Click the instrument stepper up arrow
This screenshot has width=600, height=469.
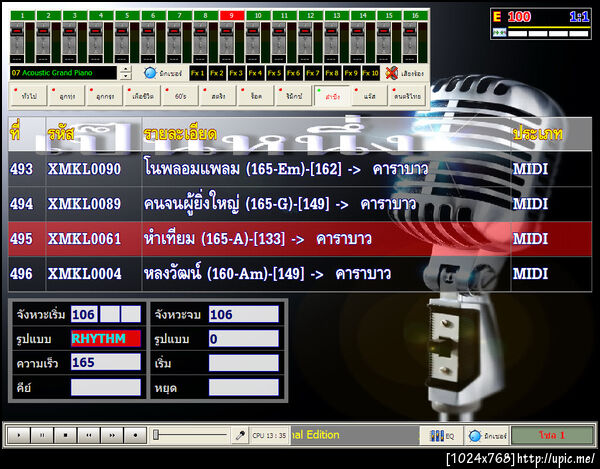pyautogui.click(x=126, y=69)
